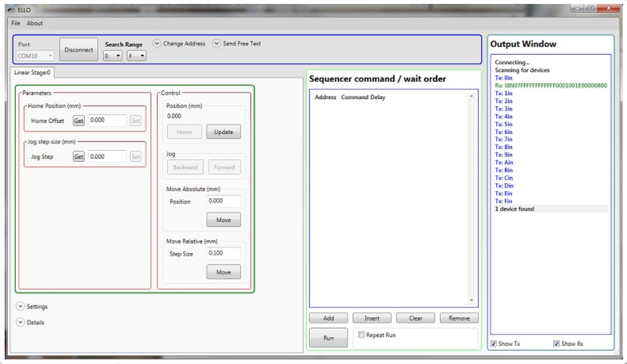Open the About menu
Viewport: 627px width, 364px height.
35,23
